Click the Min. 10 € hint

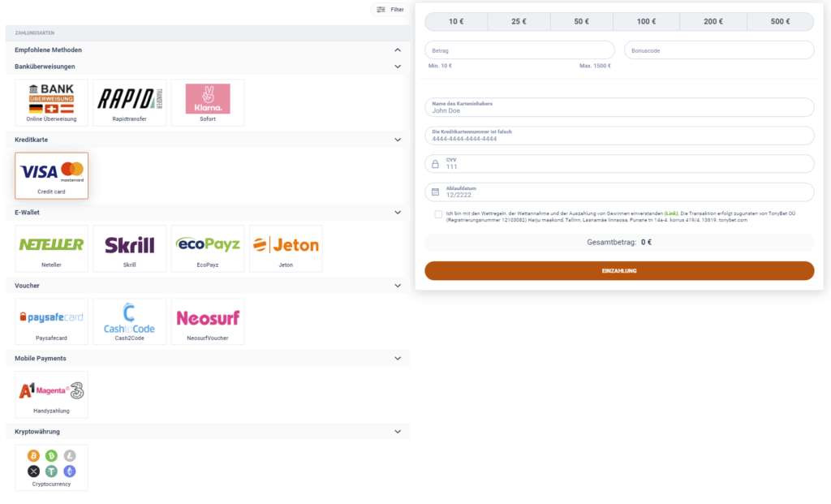click(440, 66)
